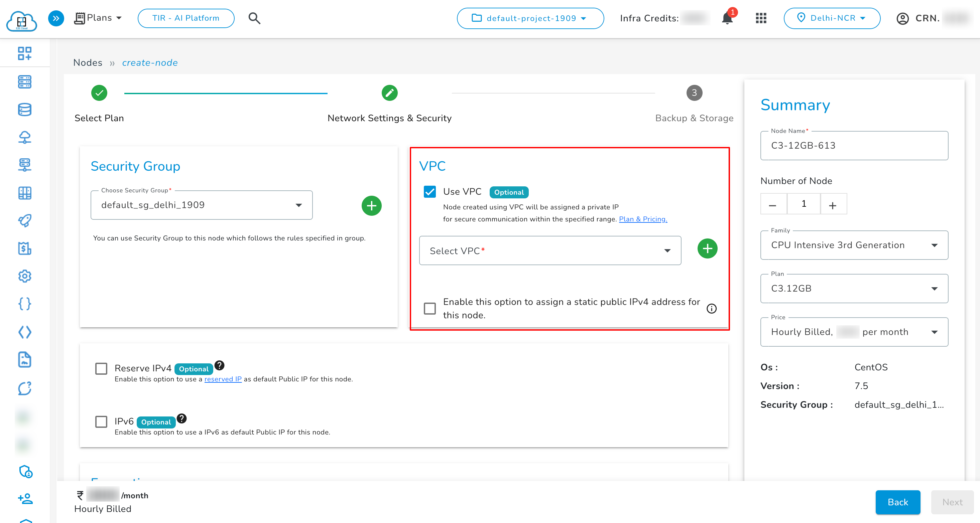Click the chat bubble icon in the sidebar
The width and height of the screenshot is (980, 523).
click(x=24, y=388)
